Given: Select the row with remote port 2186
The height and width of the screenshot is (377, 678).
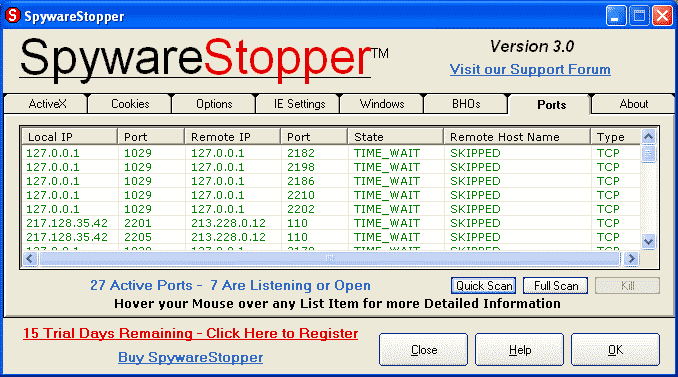Looking at the screenshot, I should tap(331, 181).
